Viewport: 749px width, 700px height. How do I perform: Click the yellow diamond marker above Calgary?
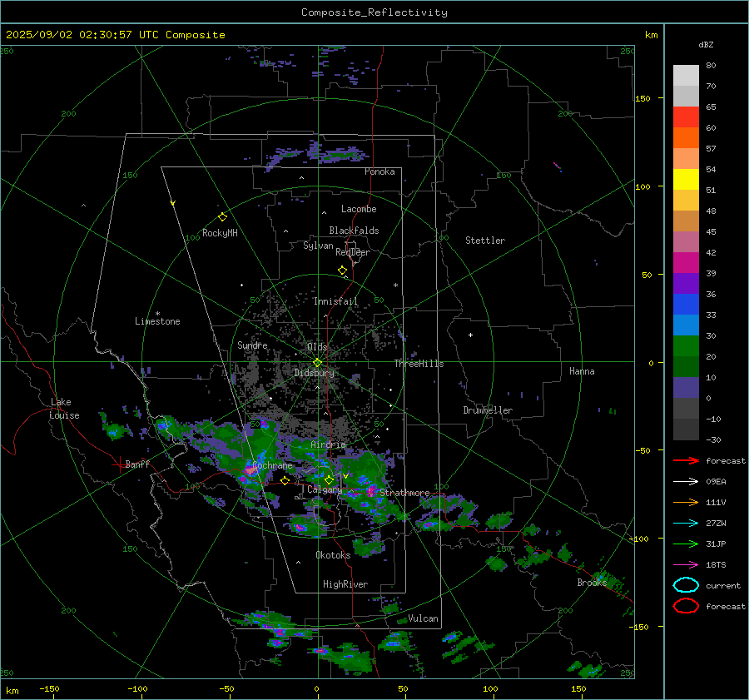[x=329, y=479]
